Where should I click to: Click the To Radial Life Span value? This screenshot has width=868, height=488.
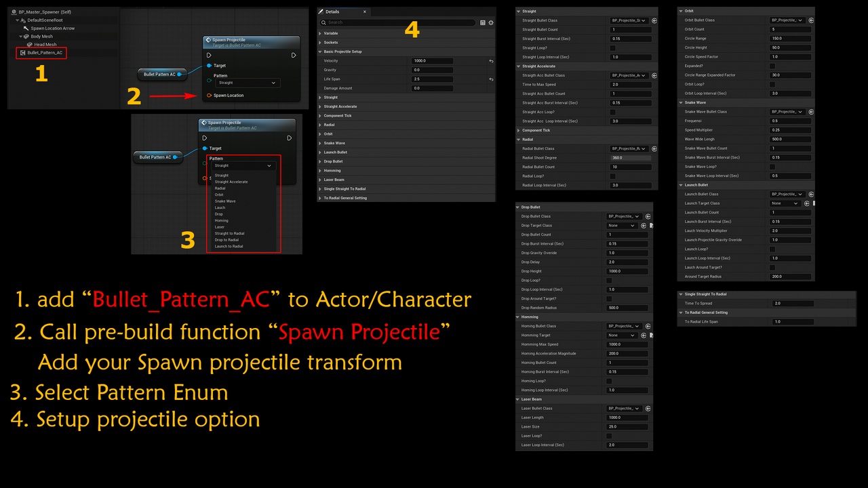pos(793,322)
